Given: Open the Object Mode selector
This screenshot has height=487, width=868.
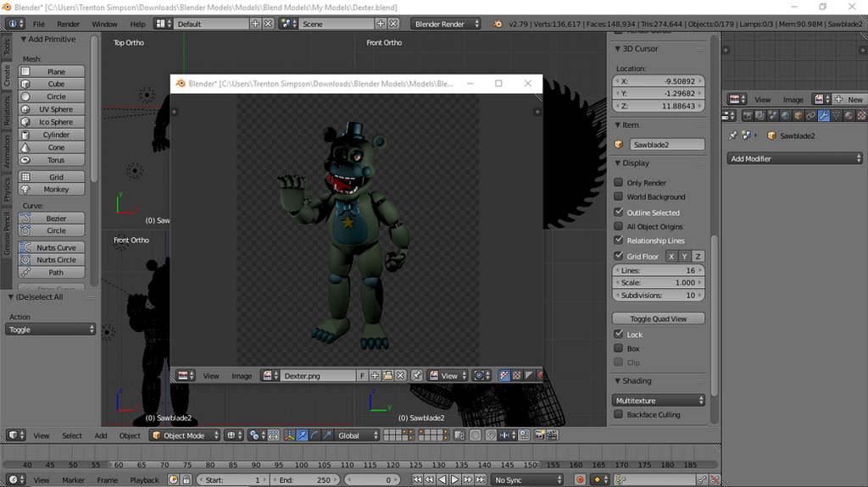Looking at the screenshot, I should click(x=185, y=435).
